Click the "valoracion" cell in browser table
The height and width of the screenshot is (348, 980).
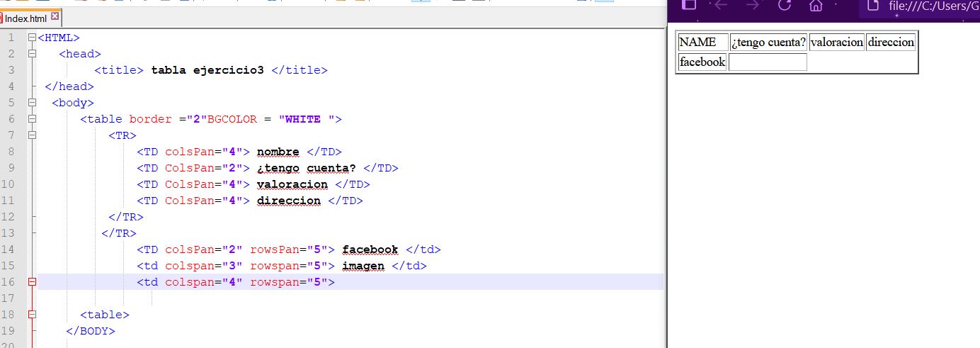(836, 43)
